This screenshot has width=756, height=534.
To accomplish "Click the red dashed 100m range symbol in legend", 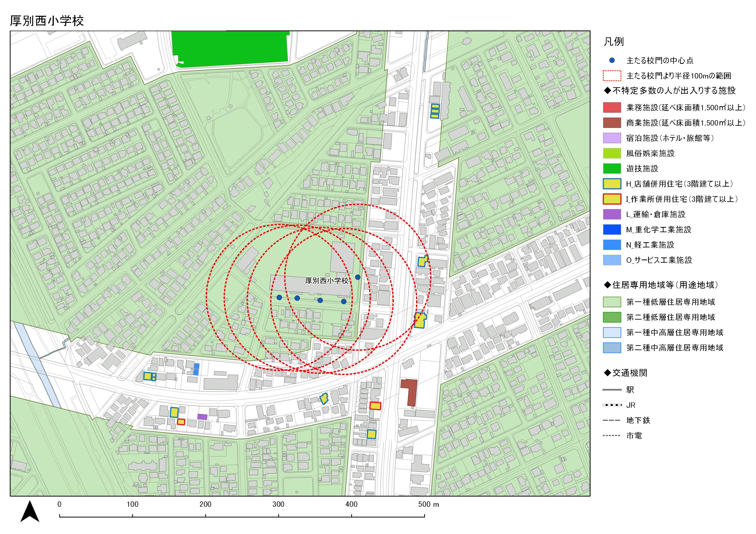I will click(x=612, y=76).
